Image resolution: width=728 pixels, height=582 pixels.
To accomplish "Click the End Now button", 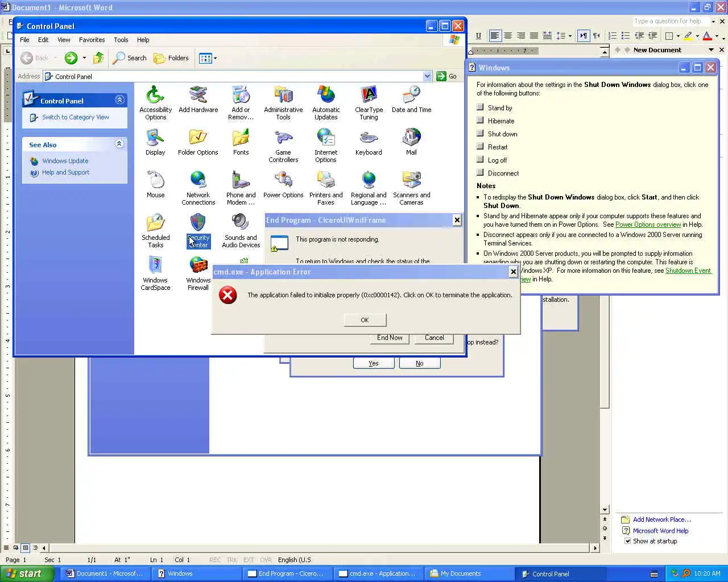I will coord(390,338).
